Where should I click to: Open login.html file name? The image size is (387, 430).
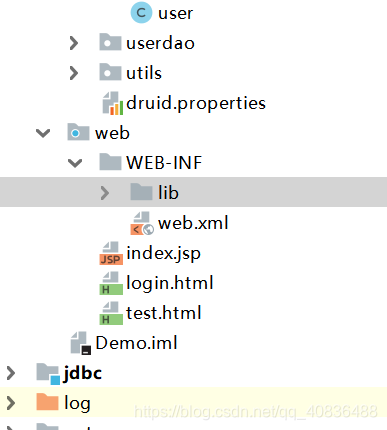pyautogui.click(x=170, y=284)
